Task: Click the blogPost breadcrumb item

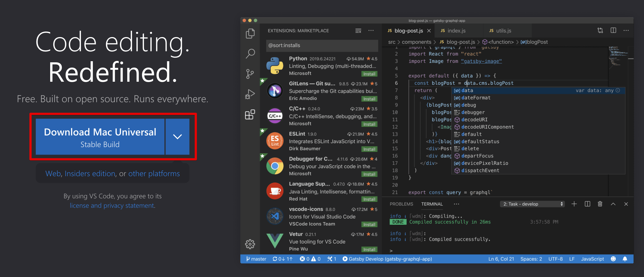Action: [x=534, y=42]
